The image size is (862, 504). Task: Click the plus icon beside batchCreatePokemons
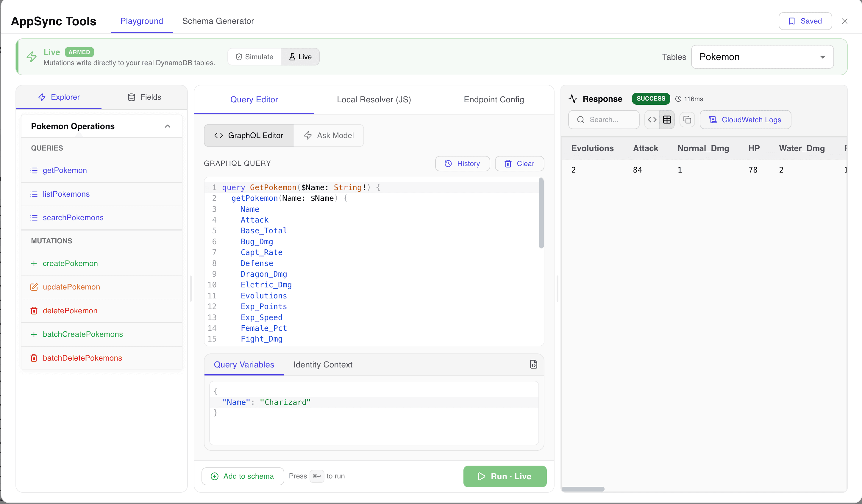tap(34, 334)
